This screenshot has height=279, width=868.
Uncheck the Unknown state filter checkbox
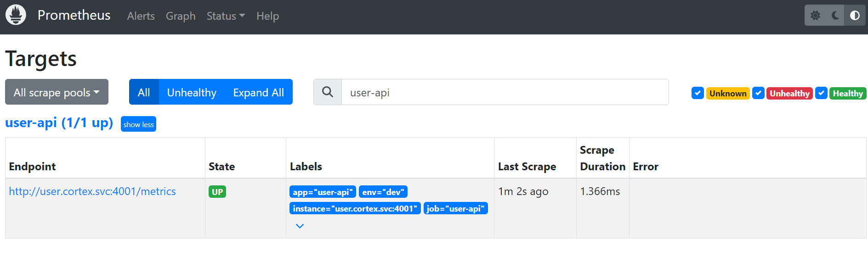698,93
